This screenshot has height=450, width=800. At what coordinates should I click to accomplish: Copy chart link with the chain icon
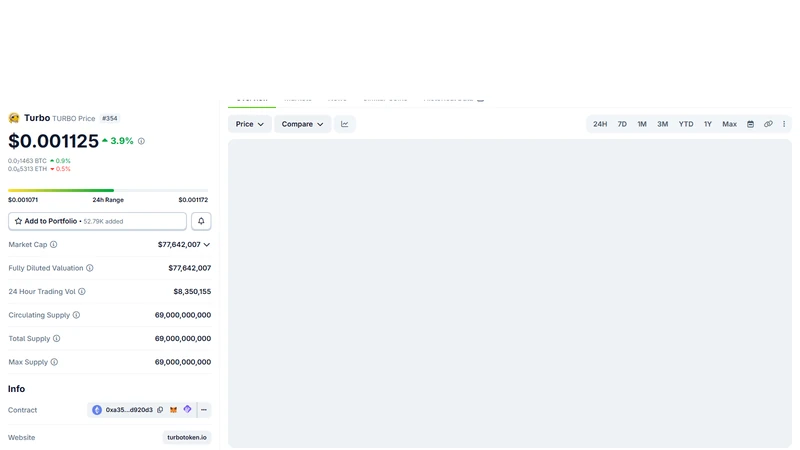tap(768, 124)
